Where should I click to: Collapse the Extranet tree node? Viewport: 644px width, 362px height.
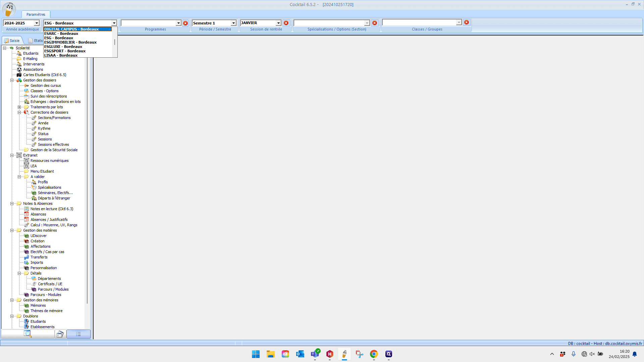[x=12, y=155]
